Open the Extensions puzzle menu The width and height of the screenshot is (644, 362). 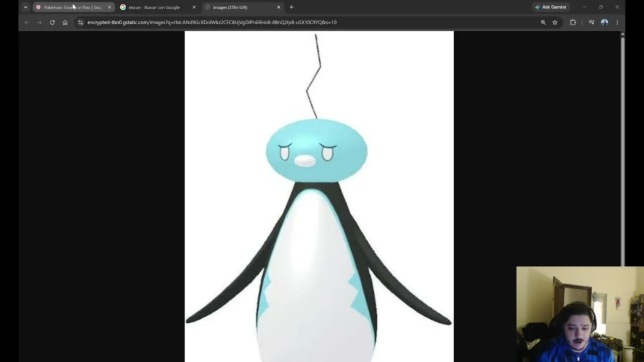pos(573,22)
